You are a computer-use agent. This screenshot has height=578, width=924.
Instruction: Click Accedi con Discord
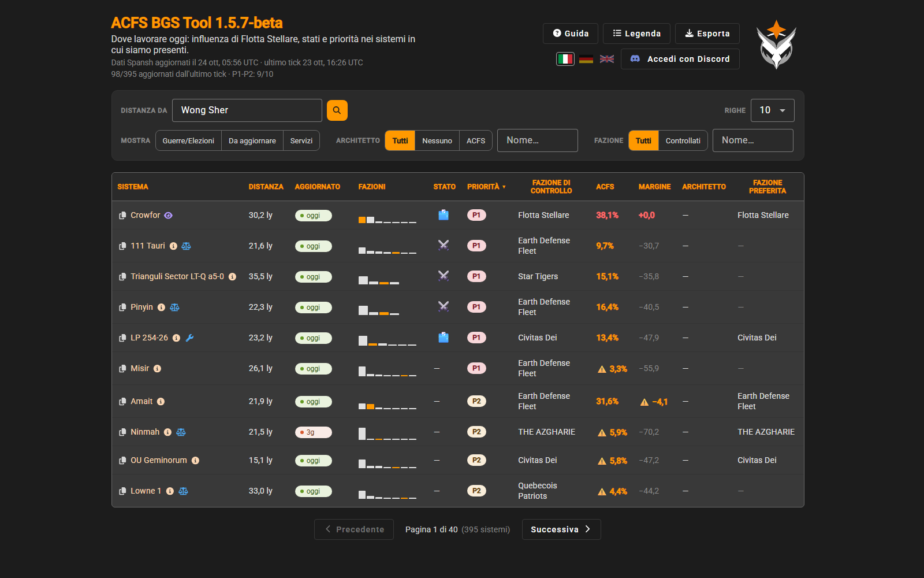680,59
